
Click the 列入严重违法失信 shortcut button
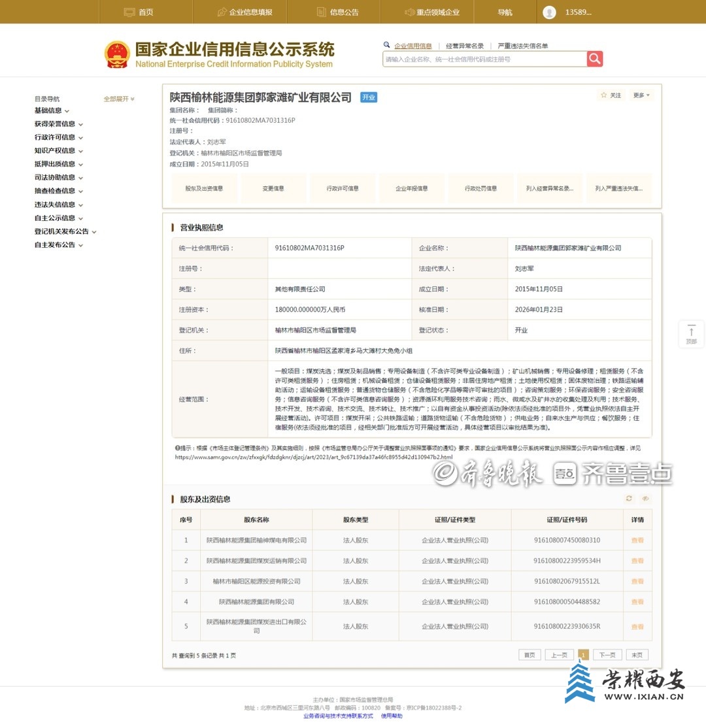[x=618, y=188]
